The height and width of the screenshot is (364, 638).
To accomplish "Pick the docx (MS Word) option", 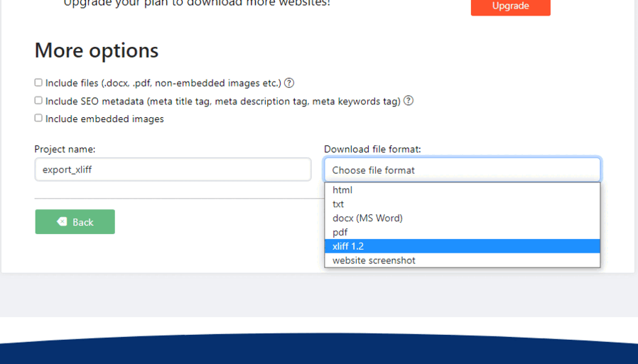I will tap(367, 218).
